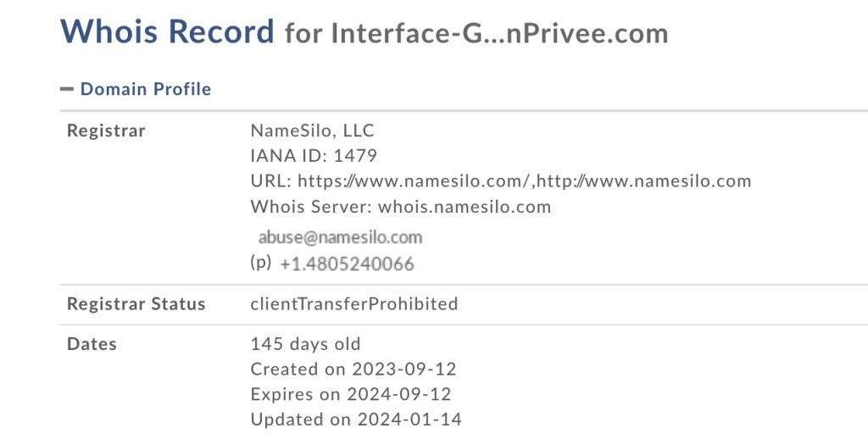
Task: Select the clientTransferProhibited status value
Action: (354, 304)
